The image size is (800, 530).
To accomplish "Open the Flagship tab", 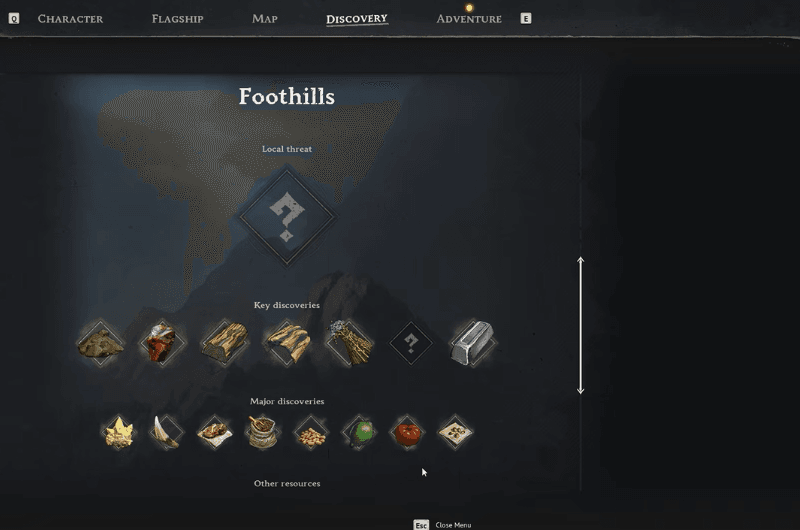I will (178, 19).
